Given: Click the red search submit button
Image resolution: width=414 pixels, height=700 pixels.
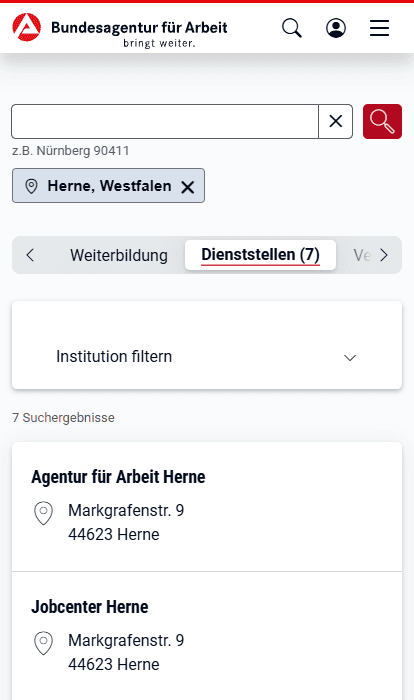Looking at the screenshot, I should 382,121.
